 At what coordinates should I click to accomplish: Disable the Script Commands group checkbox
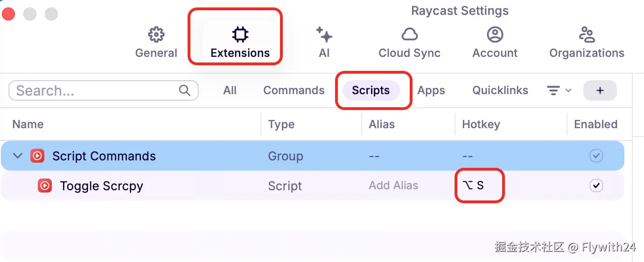pos(596,156)
